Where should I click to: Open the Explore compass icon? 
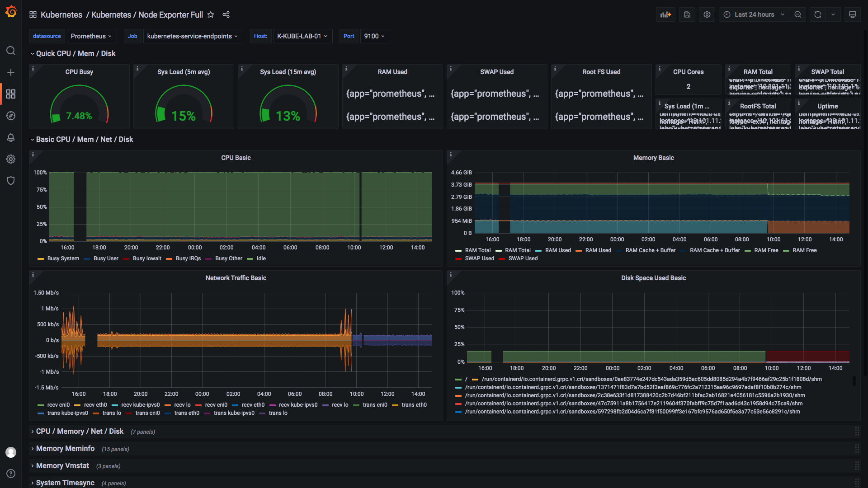(x=11, y=116)
